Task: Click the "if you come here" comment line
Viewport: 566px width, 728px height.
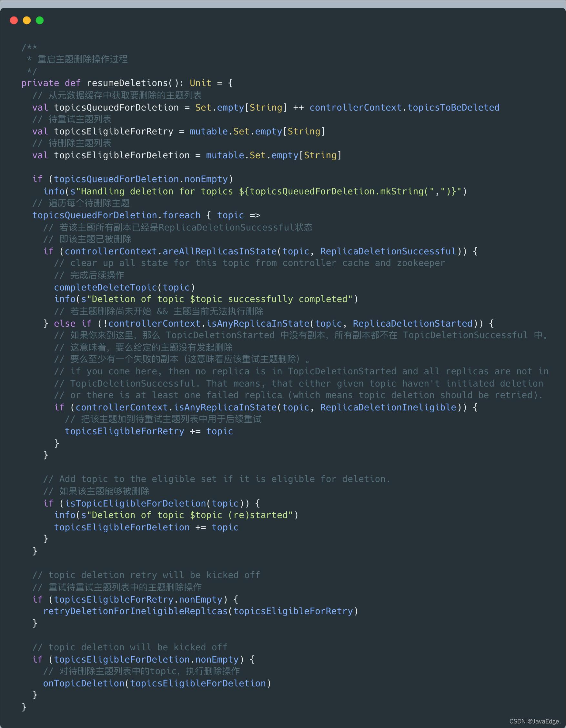Action: click(x=301, y=371)
